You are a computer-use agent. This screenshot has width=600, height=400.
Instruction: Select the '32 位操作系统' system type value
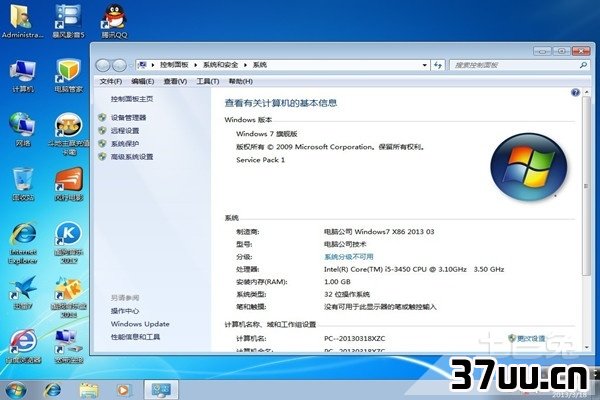tap(347, 294)
